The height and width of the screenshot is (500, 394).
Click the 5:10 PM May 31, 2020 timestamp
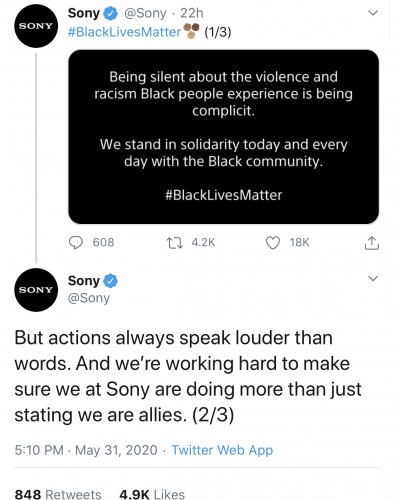click(86, 450)
